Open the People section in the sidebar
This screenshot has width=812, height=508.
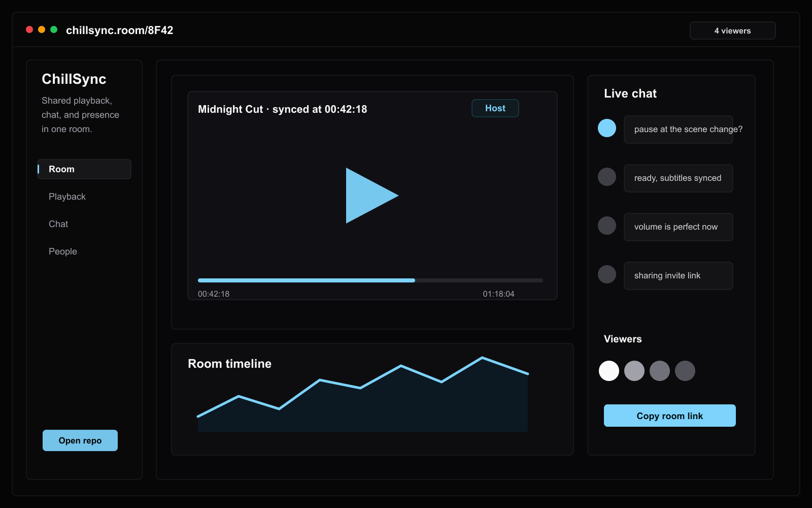(x=63, y=251)
